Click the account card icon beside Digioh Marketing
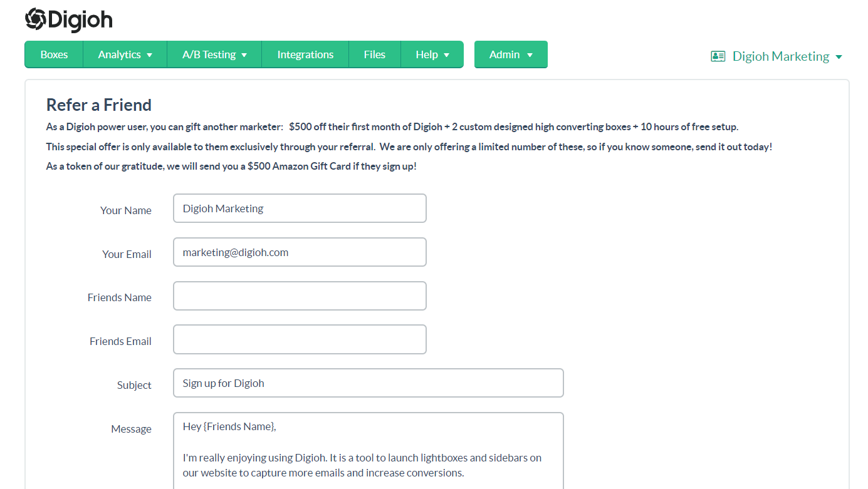The width and height of the screenshot is (868, 489). (718, 56)
